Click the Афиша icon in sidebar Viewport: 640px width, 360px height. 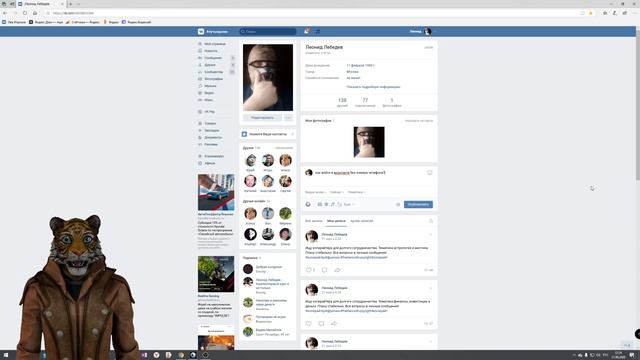pos(200,163)
